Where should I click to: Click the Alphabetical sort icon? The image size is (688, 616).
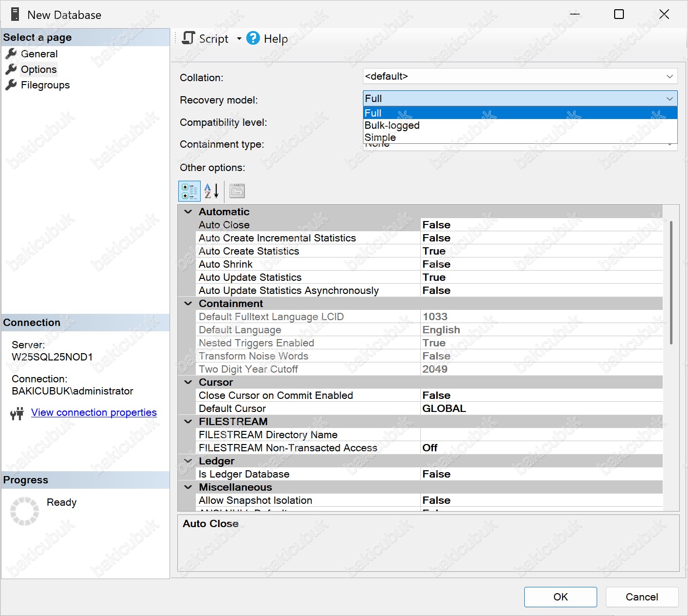[211, 191]
